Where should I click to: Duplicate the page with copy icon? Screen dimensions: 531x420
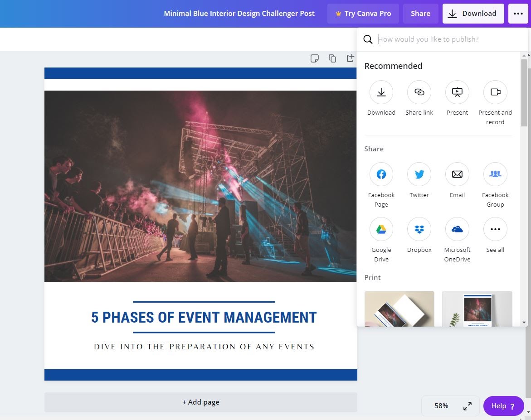[x=332, y=58]
